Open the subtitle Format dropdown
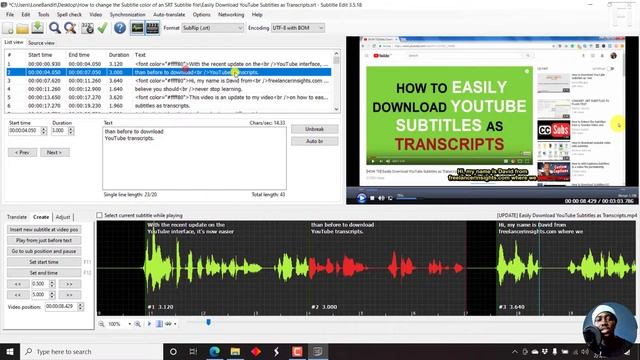The height and width of the screenshot is (360, 640). coord(213,28)
